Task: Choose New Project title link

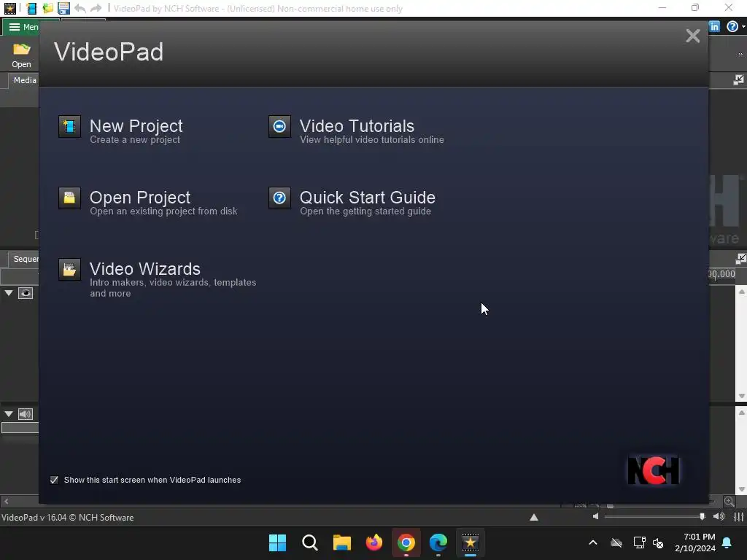Action: click(x=136, y=126)
